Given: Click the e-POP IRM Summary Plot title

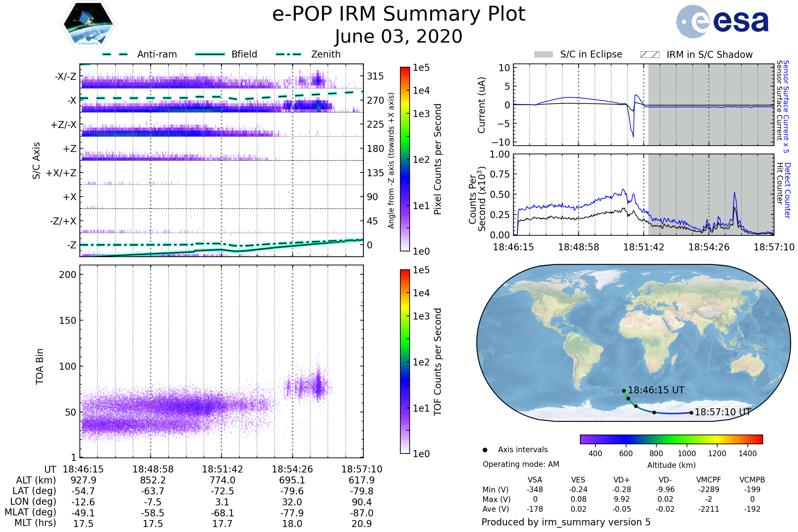Looking at the screenshot, I should point(399,14).
